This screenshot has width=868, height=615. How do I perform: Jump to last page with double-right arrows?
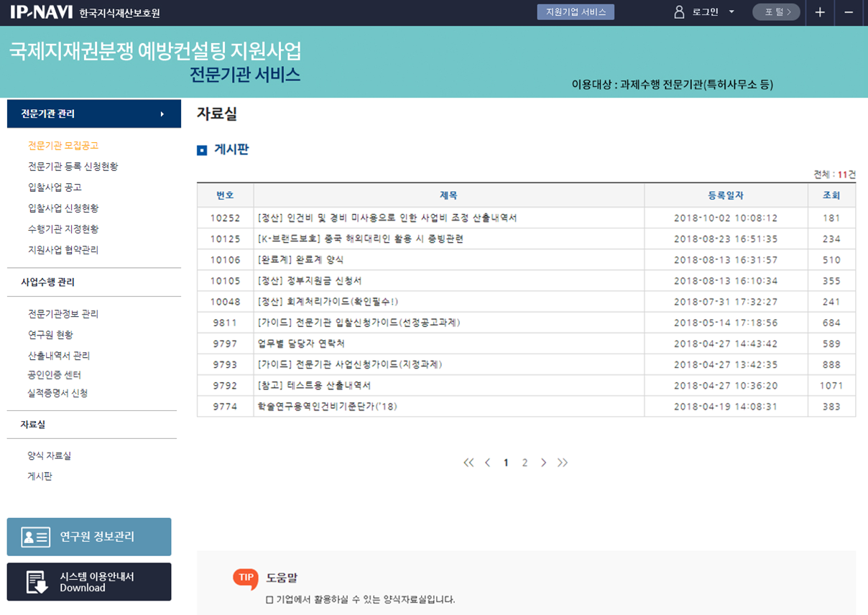click(562, 463)
